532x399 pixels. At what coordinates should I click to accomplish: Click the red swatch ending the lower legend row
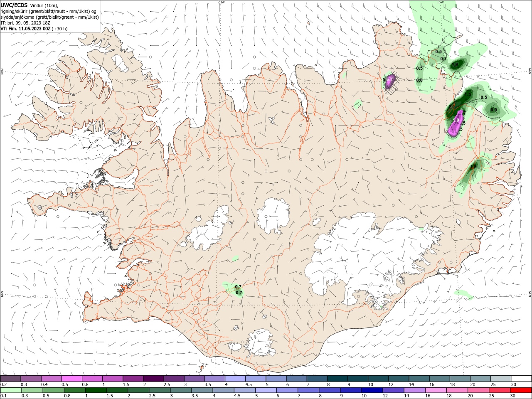click(x=521, y=390)
